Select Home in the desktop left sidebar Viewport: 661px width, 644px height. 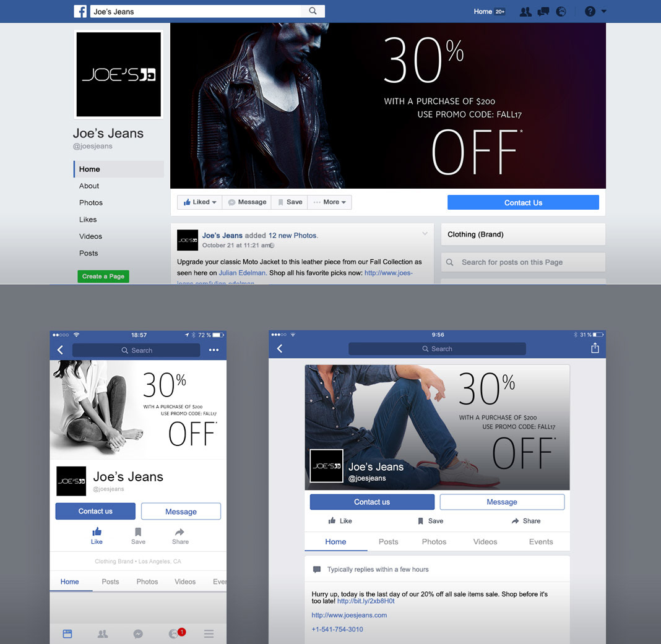pos(118,169)
